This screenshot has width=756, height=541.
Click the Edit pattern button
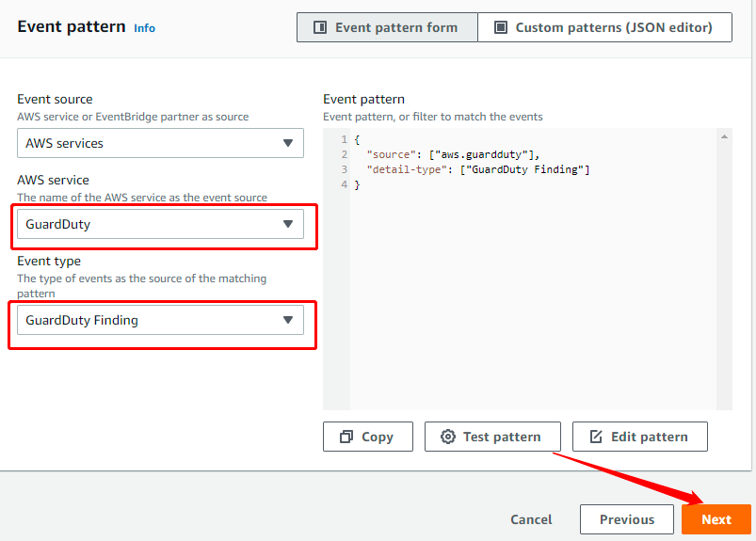pyautogui.click(x=640, y=437)
